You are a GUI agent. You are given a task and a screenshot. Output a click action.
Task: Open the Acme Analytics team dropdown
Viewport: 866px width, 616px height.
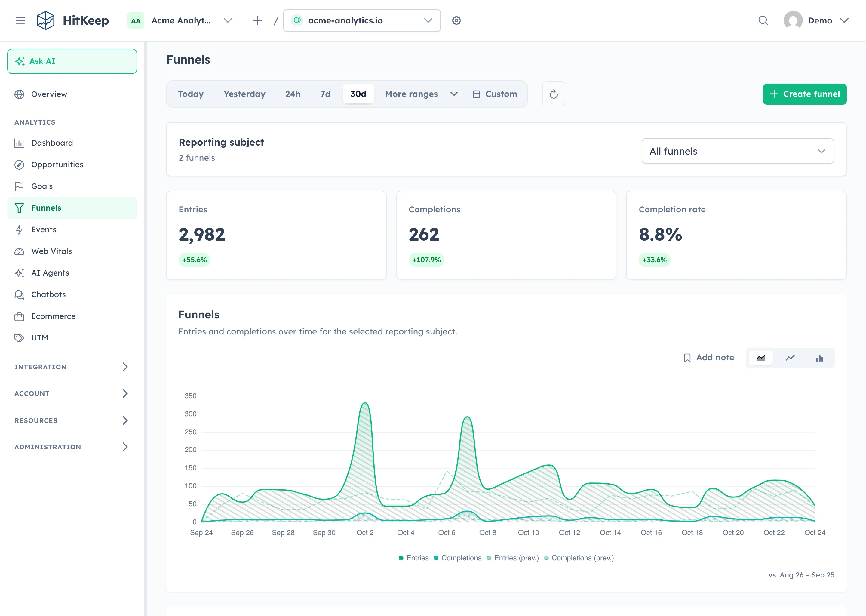[x=180, y=20]
